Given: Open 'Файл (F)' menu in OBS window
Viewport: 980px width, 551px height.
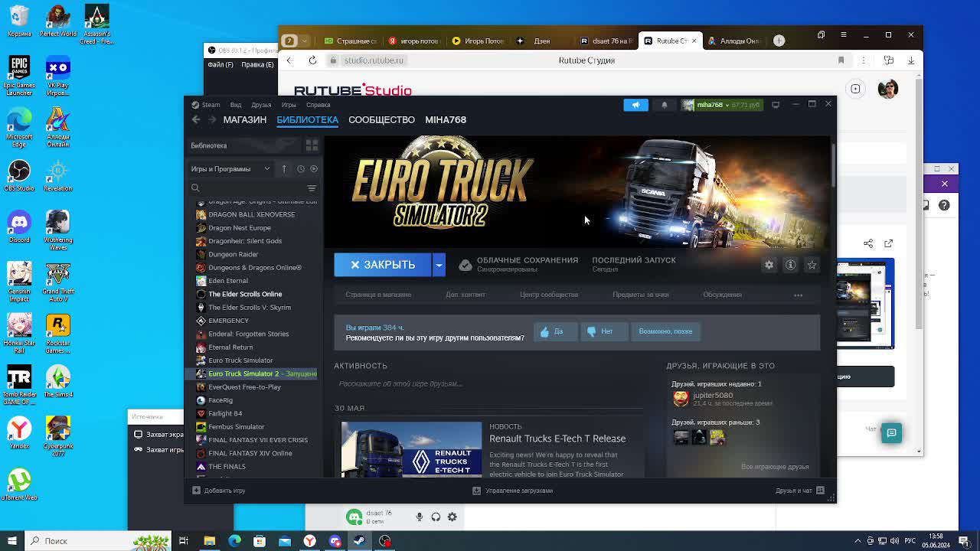Looking at the screenshot, I should point(220,64).
